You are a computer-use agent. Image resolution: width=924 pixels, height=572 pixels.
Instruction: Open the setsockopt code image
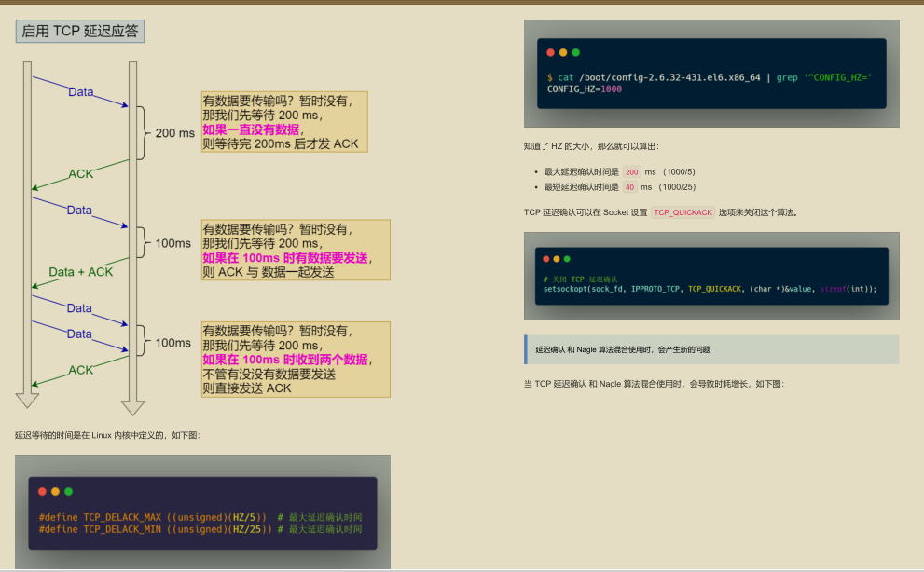tap(711, 277)
